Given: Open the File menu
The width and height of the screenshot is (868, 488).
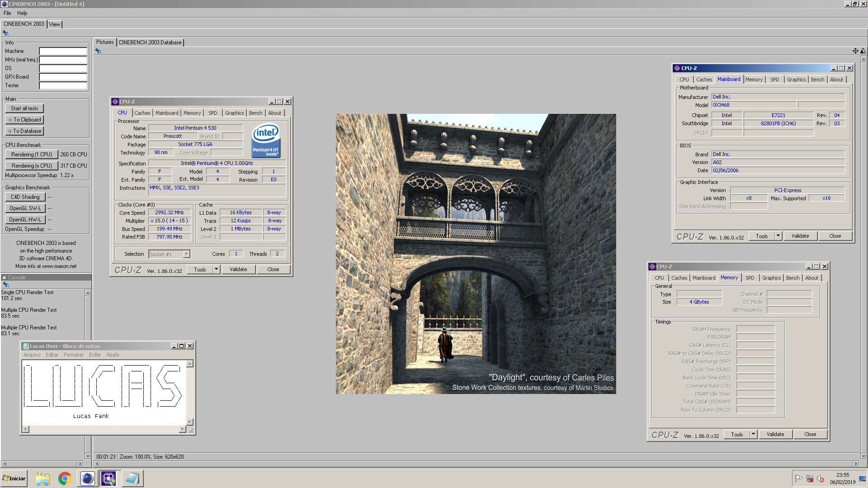Looking at the screenshot, I should [x=7, y=13].
